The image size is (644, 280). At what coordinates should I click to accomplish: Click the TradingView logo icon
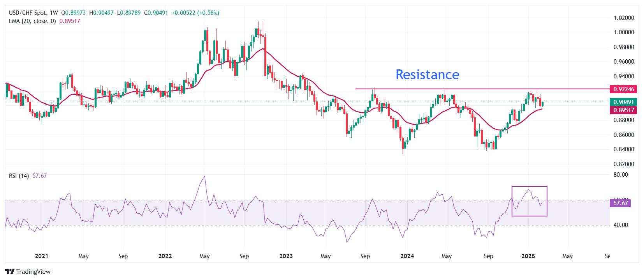[9, 272]
